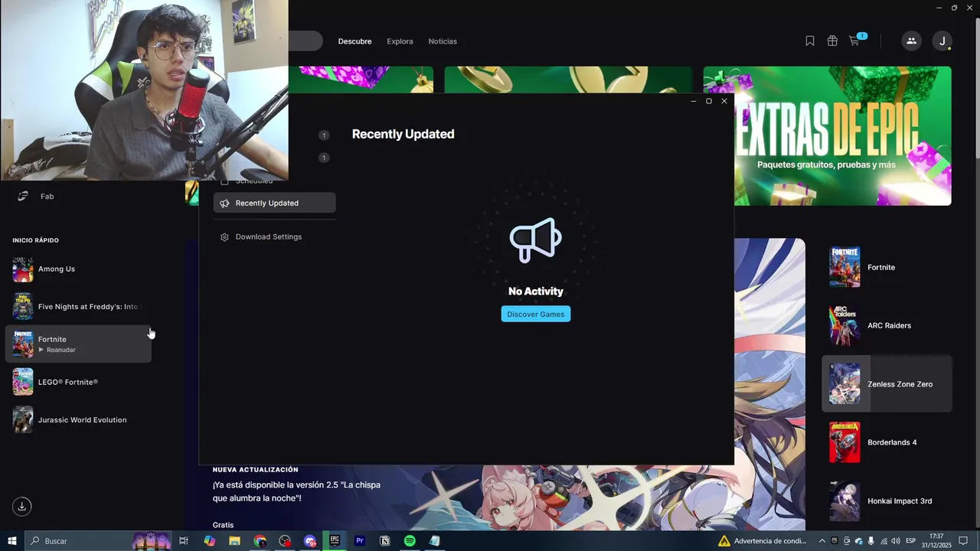Open the Extras de Epic banner

coord(828,136)
